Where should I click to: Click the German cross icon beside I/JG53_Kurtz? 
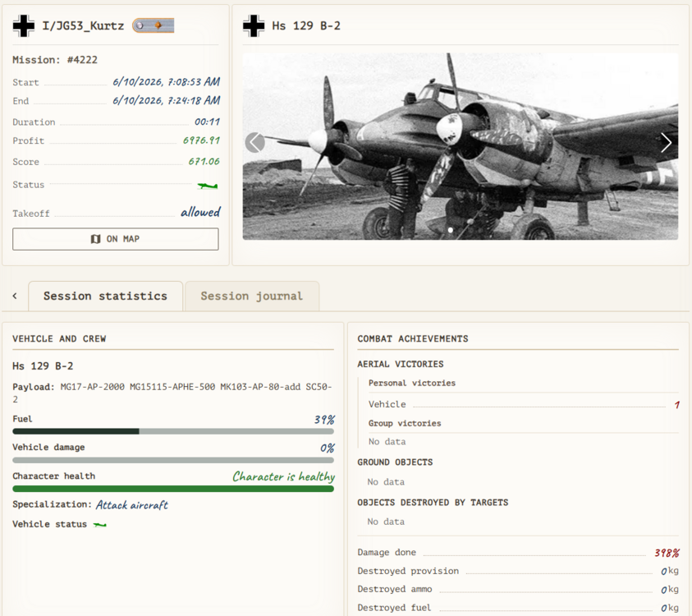pos(23,25)
